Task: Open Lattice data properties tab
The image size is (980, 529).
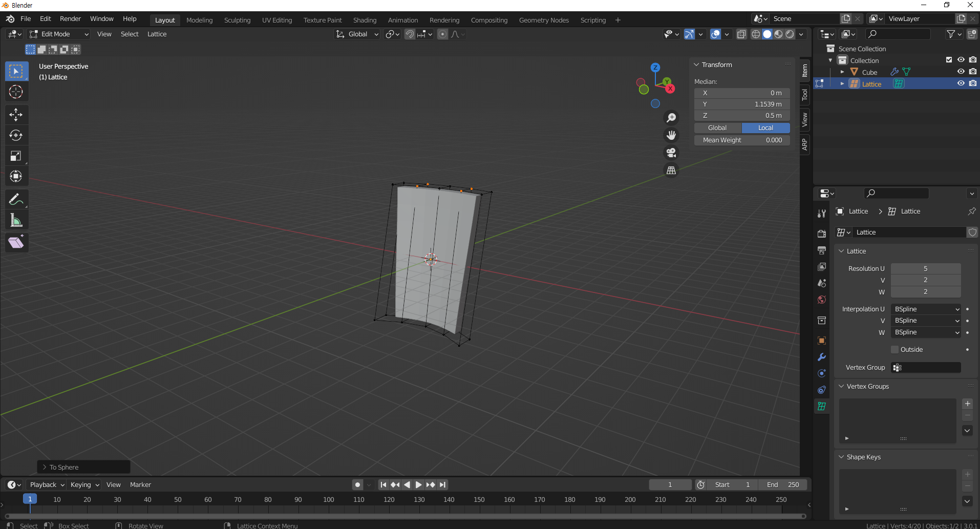Action: coord(822,406)
